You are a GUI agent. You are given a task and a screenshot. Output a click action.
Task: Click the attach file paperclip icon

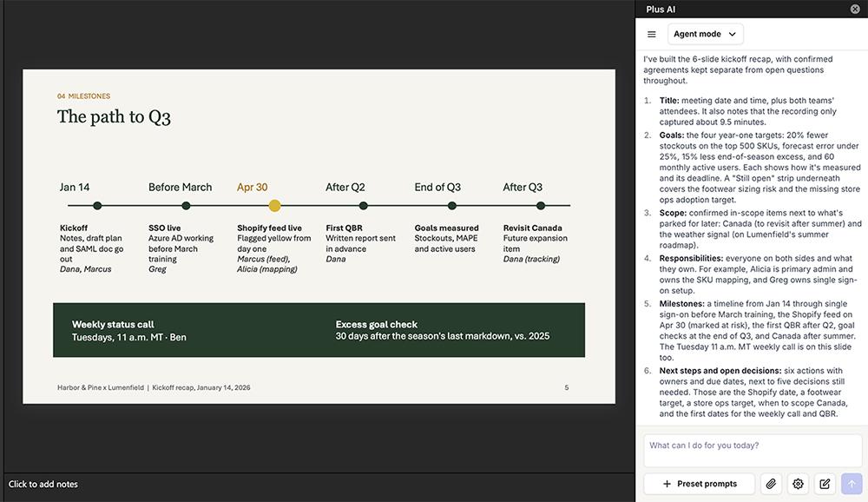pyautogui.click(x=771, y=484)
